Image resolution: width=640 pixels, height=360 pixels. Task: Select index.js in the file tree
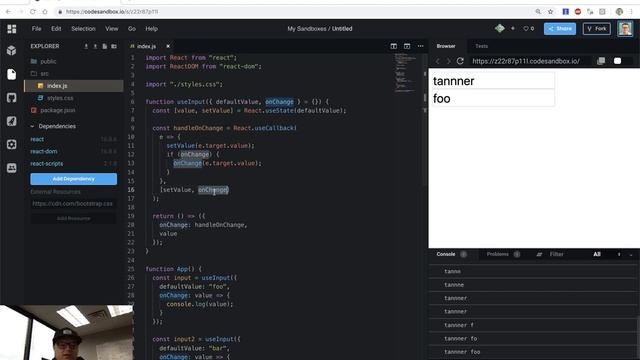[x=73, y=86]
